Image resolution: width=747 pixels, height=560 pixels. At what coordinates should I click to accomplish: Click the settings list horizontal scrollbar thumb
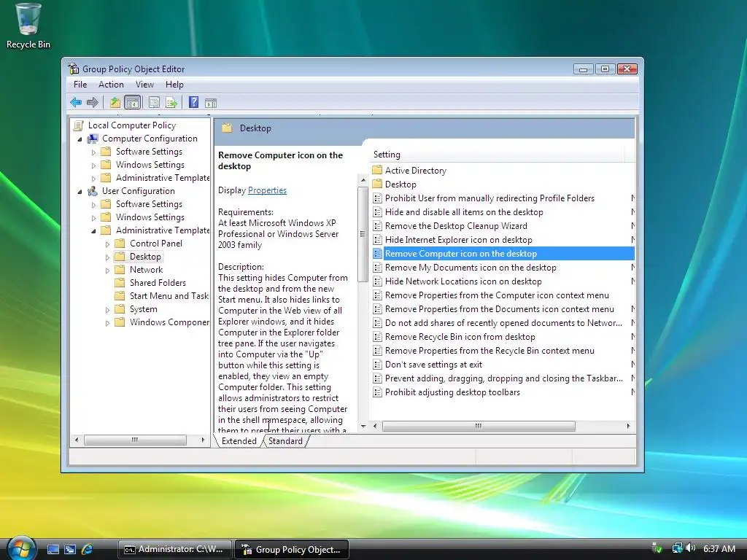click(x=479, y=426)
